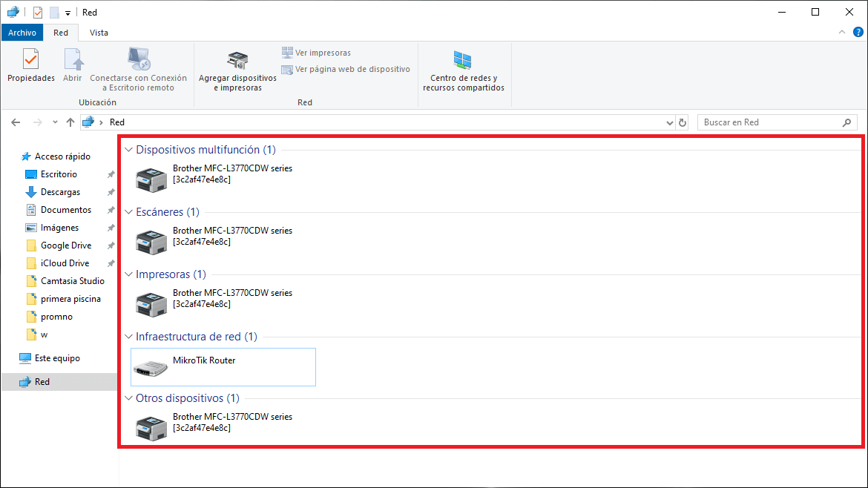The width and height of the screenshot is (868, 488).
Task: Collapse the Dispositivos multifunción group
Action: [x=128, y=149]
